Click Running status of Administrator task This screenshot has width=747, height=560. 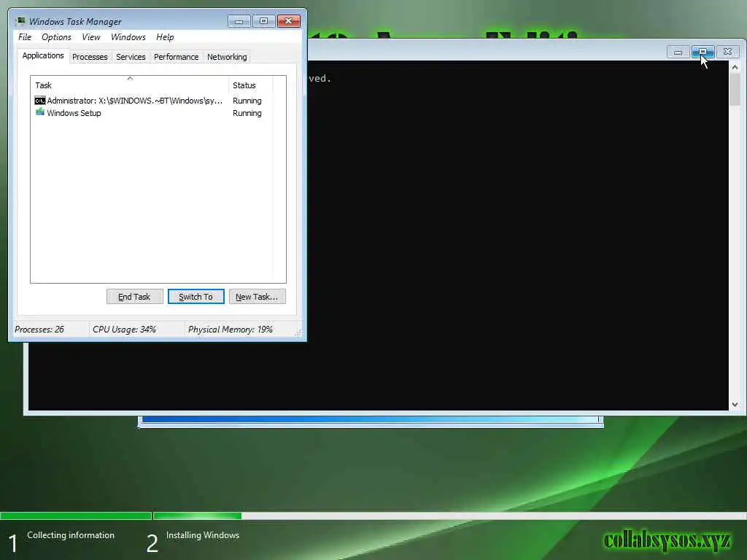247,101
